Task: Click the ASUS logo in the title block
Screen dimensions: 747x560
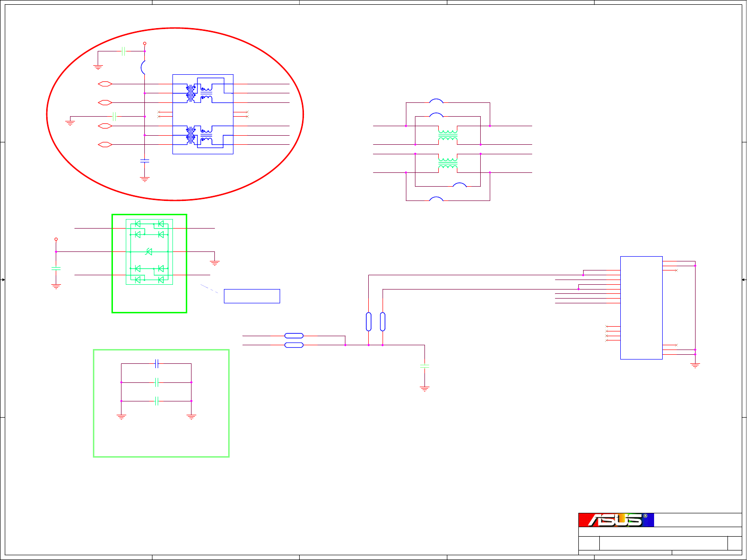Action: (616, 520)
